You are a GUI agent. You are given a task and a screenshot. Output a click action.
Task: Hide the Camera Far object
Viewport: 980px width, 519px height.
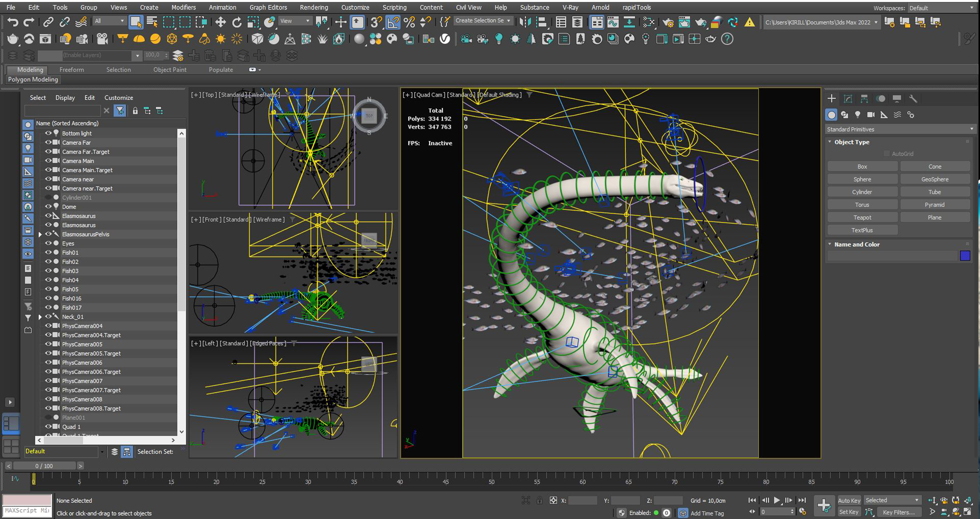48,142
